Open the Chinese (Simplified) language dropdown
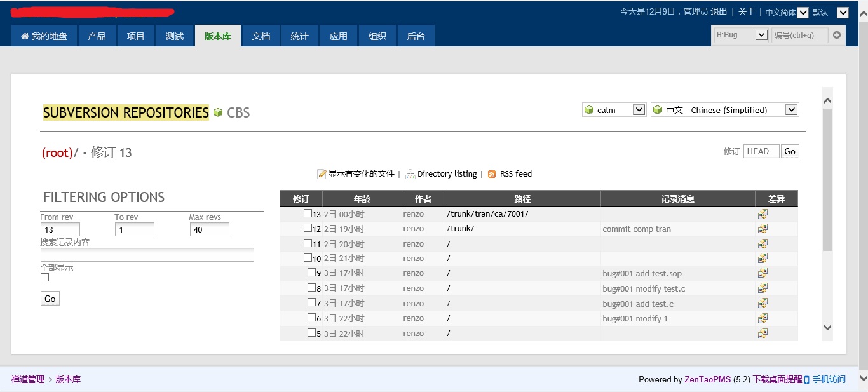 click(x=724, y=110)
